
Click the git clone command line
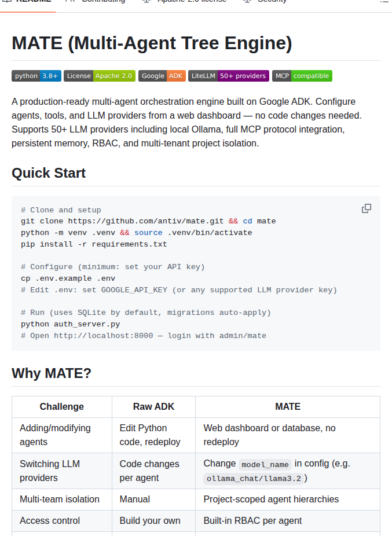click(148, 221)
